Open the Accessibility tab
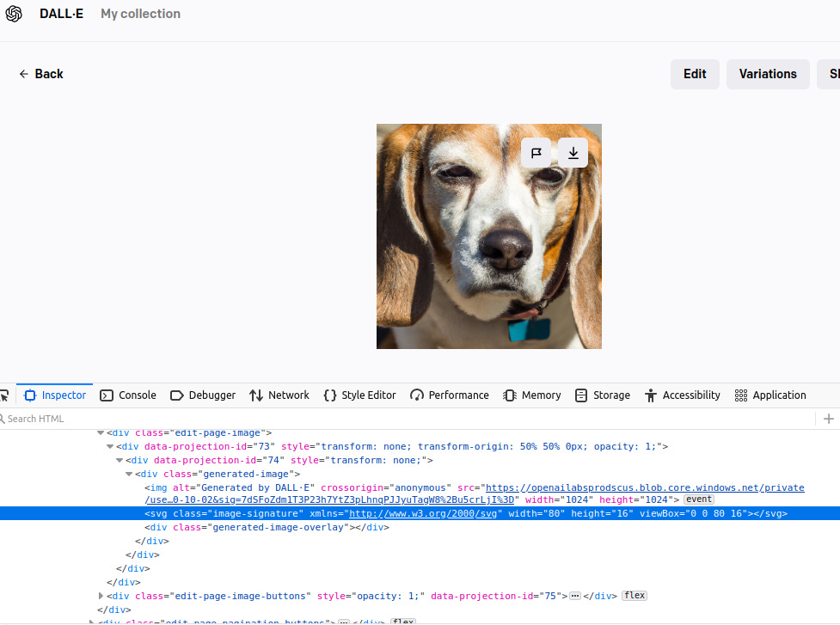The height and width of the screenshot is (625, 840). pyautogui.click(x=683, y=395)
